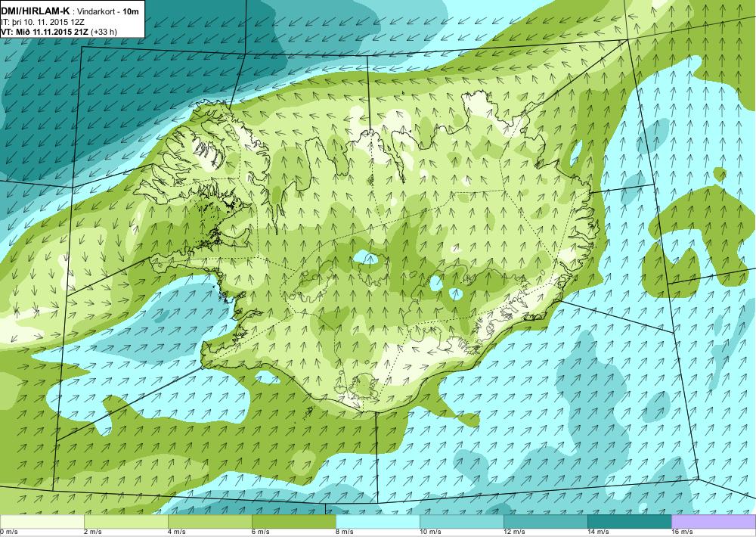
Task: Click the 14–16 m/s dark teal legend swatch
Action: (630, 521)
